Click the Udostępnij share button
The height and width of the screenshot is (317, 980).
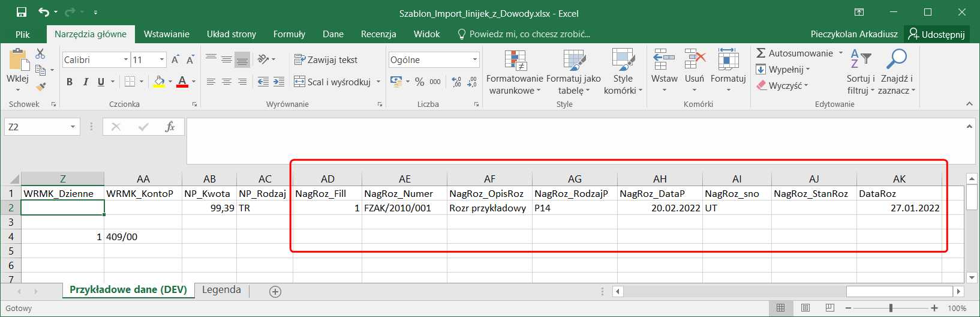(x=936, y=34)
